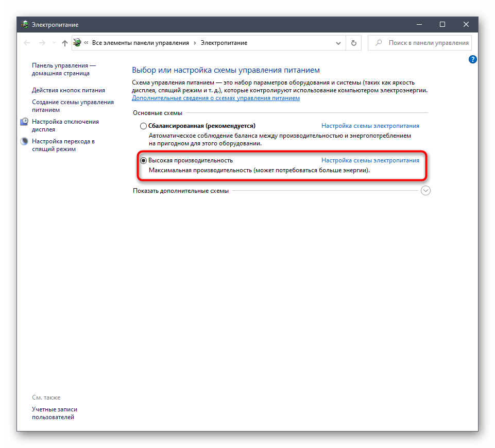The height and width of the screenshot is (448, 495).
Task: Open Настройка схемы электропитания for balanced plan
Action: [x=370, y=126]
